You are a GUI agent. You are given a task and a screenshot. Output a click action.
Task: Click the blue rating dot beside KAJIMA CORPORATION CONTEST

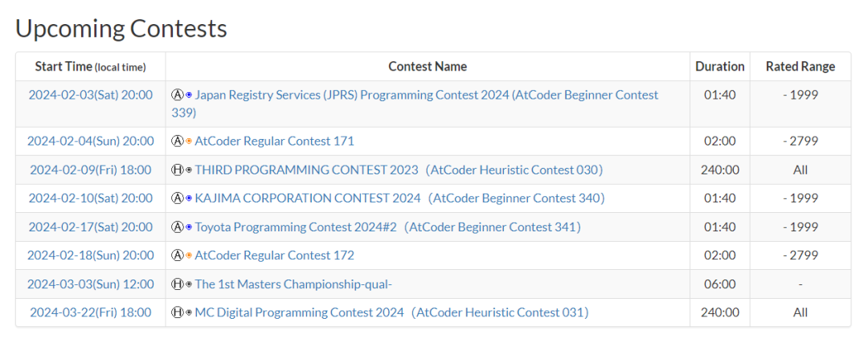[x=189, y=198]
